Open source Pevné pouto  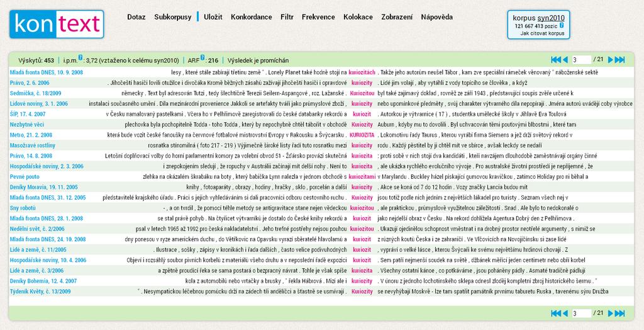25,177
